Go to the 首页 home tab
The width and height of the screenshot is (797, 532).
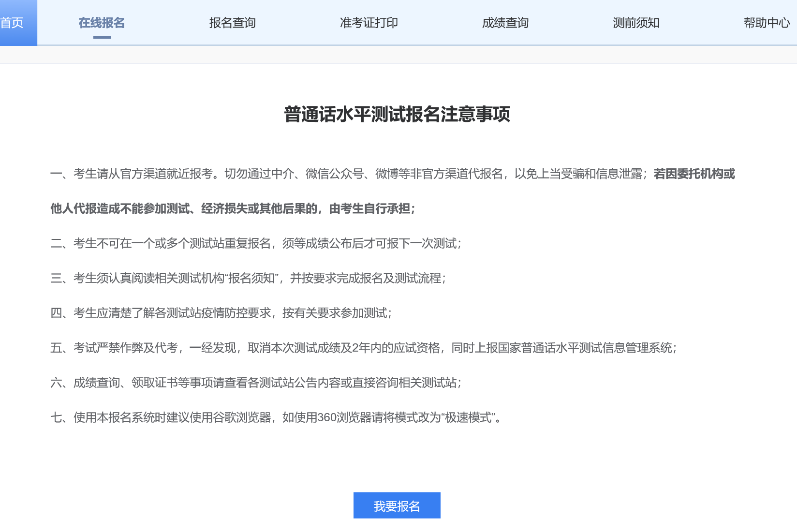(13, 23)
